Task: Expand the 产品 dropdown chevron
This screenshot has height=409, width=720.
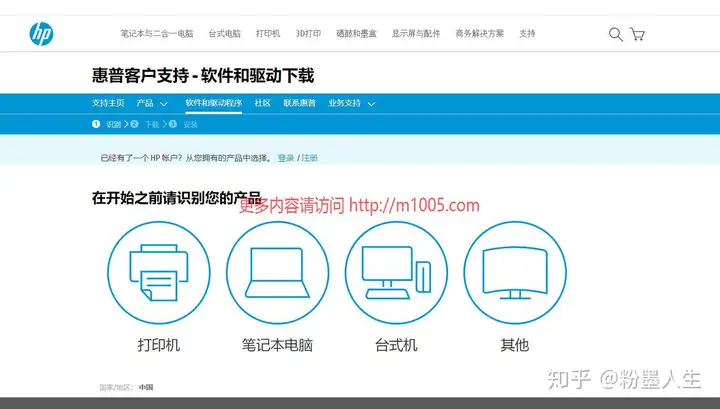Action: [x=164, y=104]
